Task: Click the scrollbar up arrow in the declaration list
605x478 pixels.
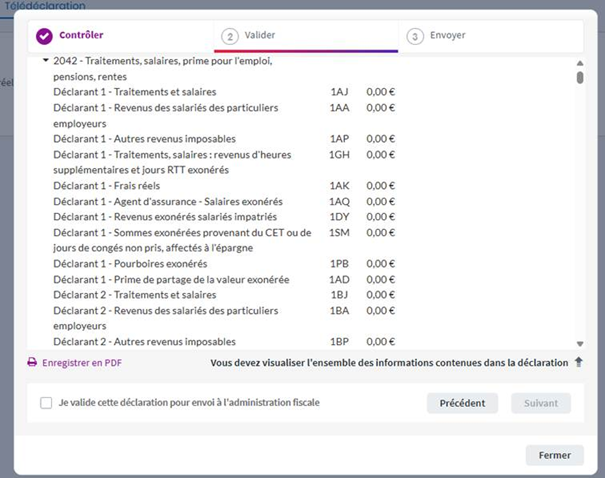Action: tap(580, 64)
